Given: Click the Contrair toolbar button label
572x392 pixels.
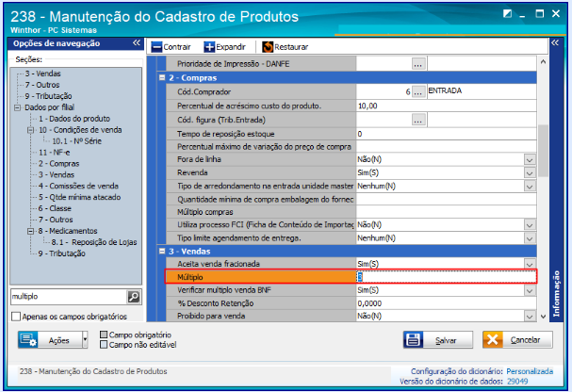Looking at the screenshot, I should click(x=177, y=47).
